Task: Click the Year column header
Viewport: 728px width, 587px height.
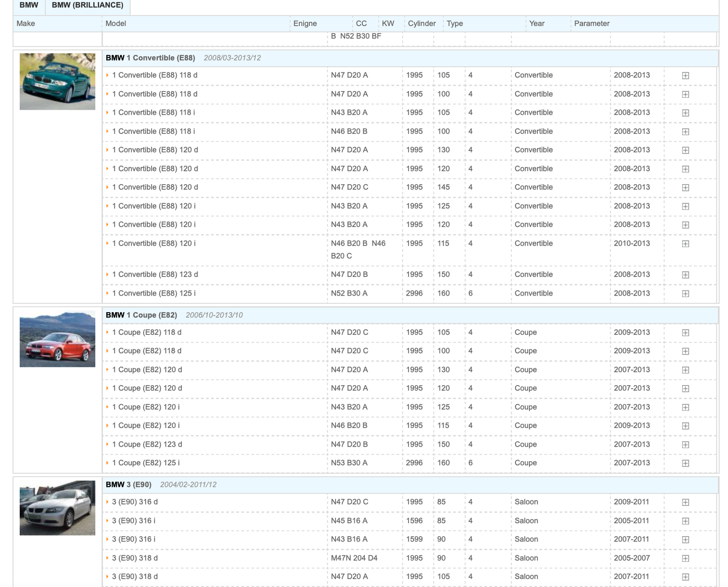Action: [537, 24]
